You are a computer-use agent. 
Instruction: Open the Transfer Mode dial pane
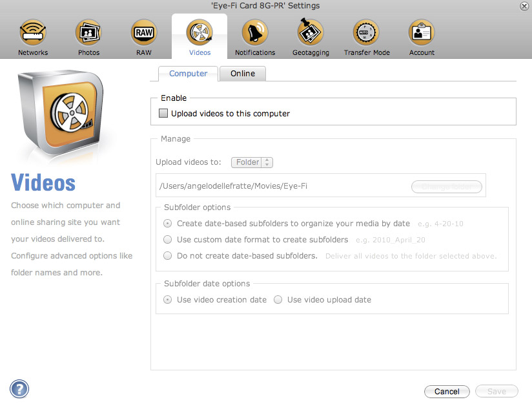367,37
